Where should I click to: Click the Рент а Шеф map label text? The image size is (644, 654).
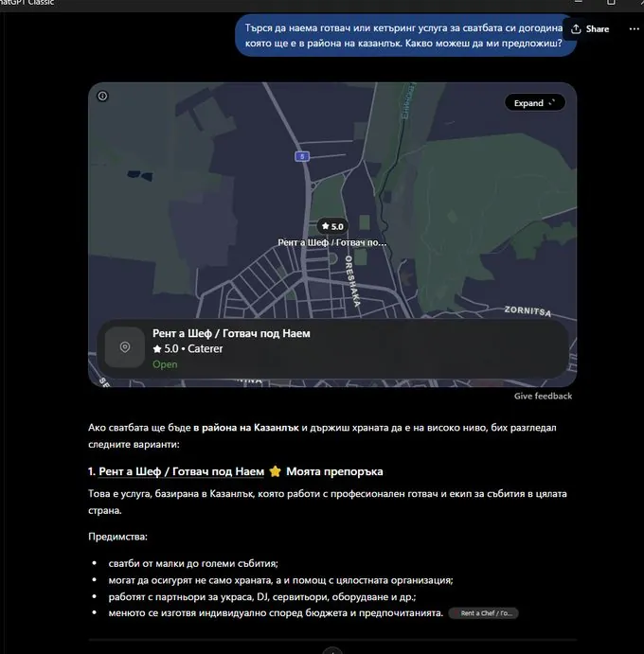pyautogui.click(x=332, y=242)
